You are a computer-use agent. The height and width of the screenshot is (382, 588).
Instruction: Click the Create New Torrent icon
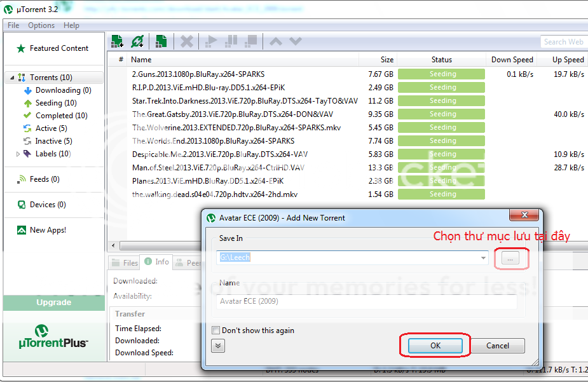tap(161, 41)
